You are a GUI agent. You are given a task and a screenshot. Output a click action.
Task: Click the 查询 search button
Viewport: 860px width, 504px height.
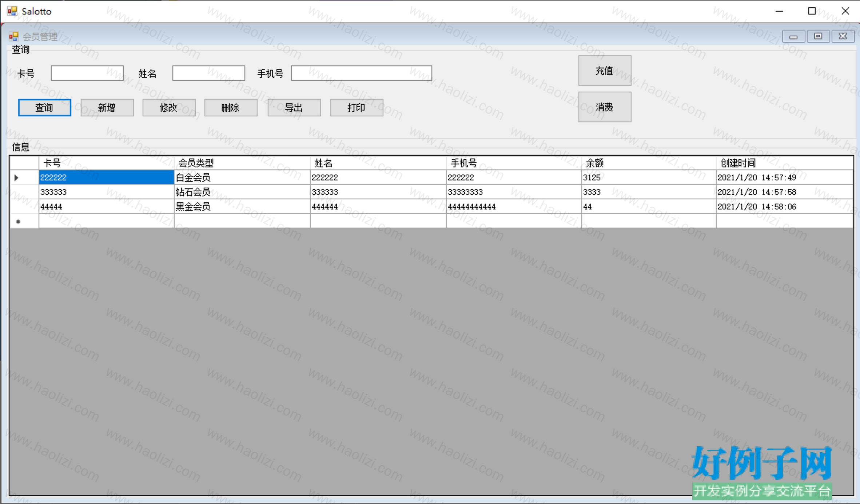tap(44, 108)
